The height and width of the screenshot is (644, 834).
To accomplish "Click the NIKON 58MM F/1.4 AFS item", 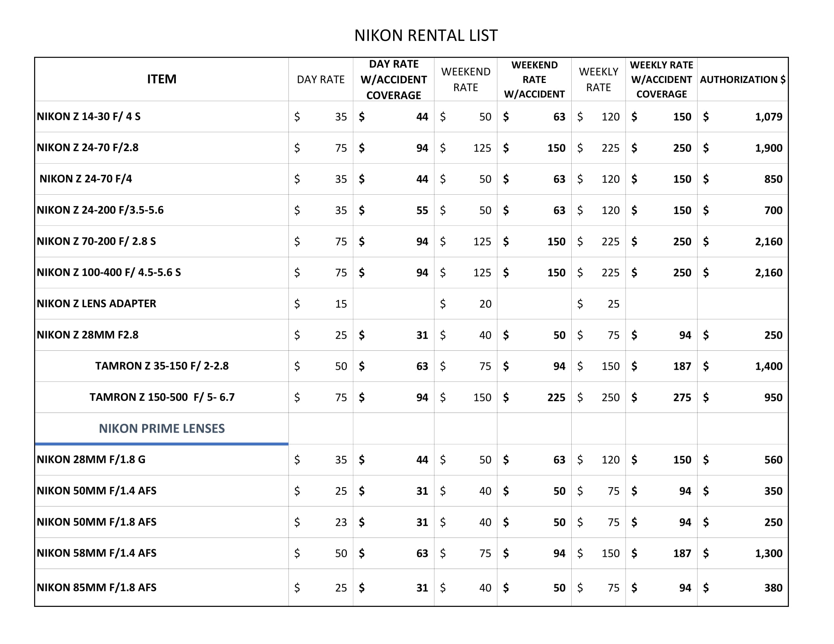I will [x=97, y=553].
